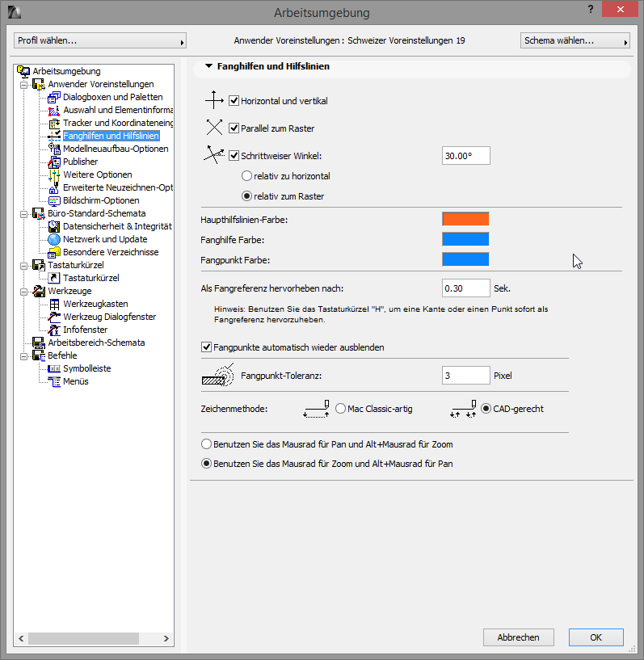
Task: Change the Fangpunkt Farbe blue swatch
Action: (x=465, y=259)
